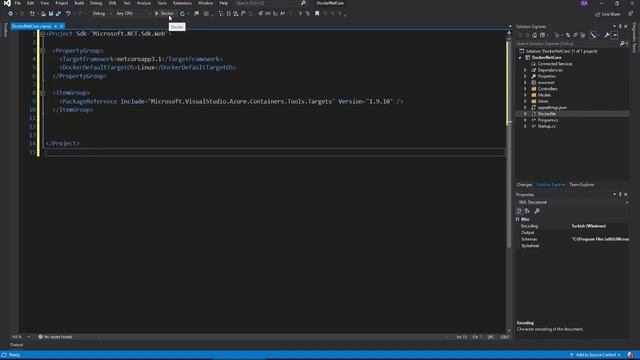The image size is (640, 360).
Task: Select Connected Services in Solution Explorer
Action: tap(555, 64)
